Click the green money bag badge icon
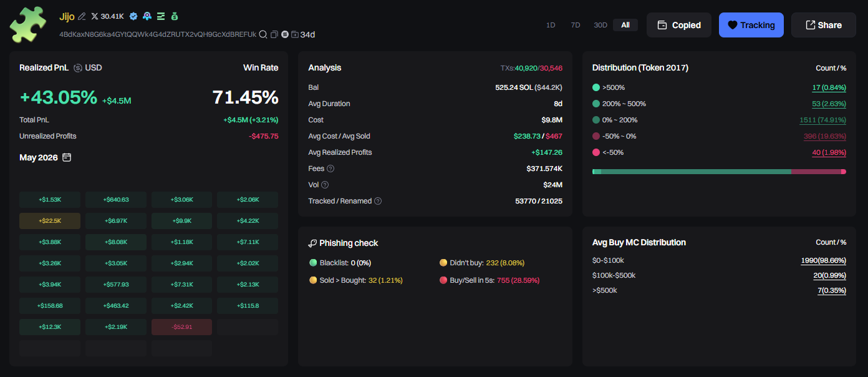Screen dimensions: 868x377 (175, 16)
